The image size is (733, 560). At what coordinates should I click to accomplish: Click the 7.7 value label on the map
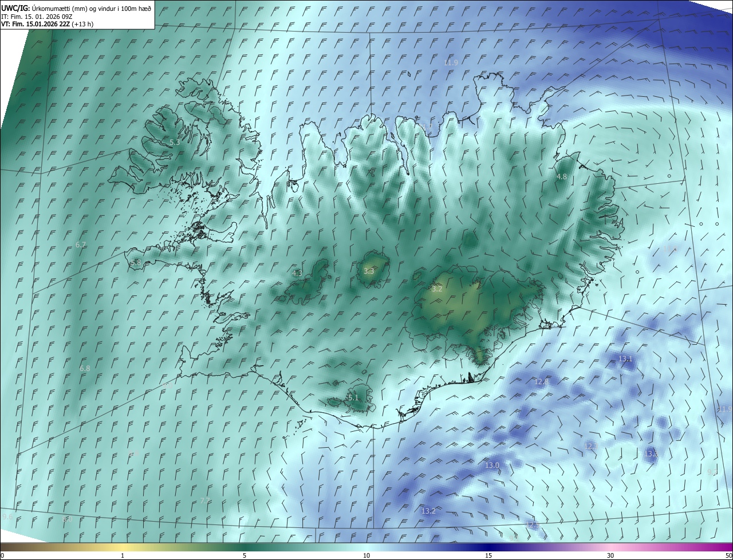coord(205,501)
